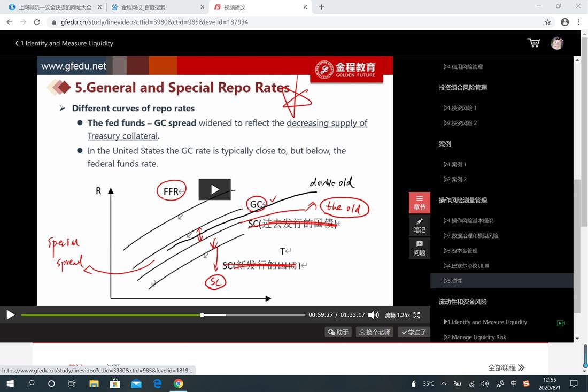
Task: Open the 笔记 notes tool
Action: 419,225
